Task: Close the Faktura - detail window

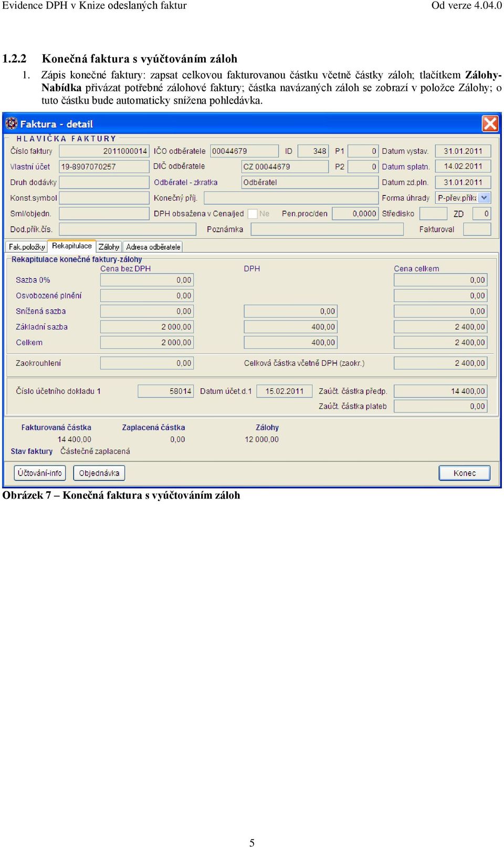Action: pos(490,123)
